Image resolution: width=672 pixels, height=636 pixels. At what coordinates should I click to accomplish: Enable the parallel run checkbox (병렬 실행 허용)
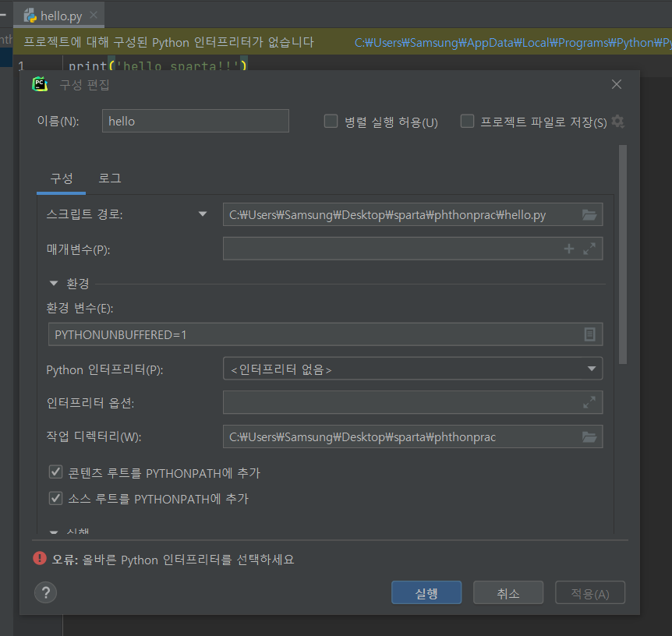coord(331,121)
